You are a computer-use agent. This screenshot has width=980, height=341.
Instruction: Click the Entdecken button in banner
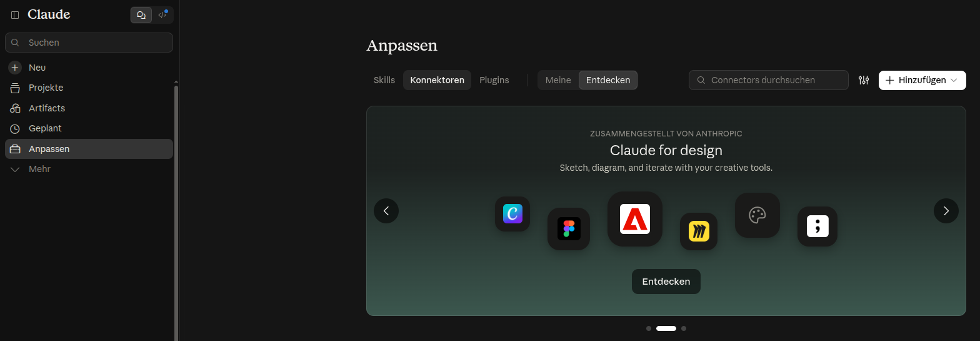coord(666,282)
